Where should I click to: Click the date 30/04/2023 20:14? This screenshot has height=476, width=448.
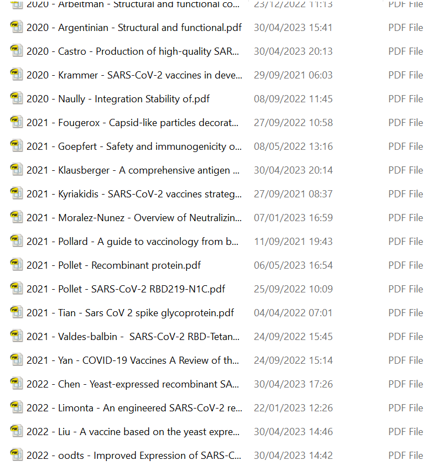pyautogui.click(x=293, y=170)
